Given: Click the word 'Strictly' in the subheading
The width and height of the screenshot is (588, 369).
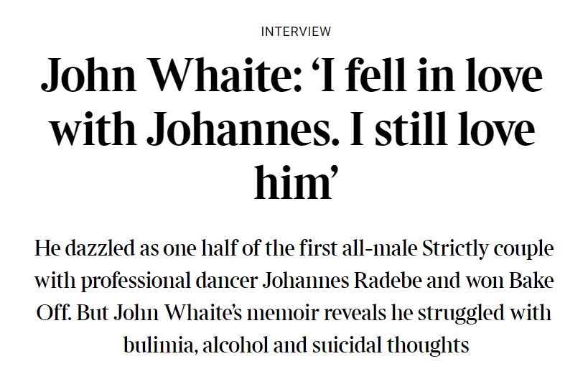Looking at the screenshot, I should coord(455,249).
